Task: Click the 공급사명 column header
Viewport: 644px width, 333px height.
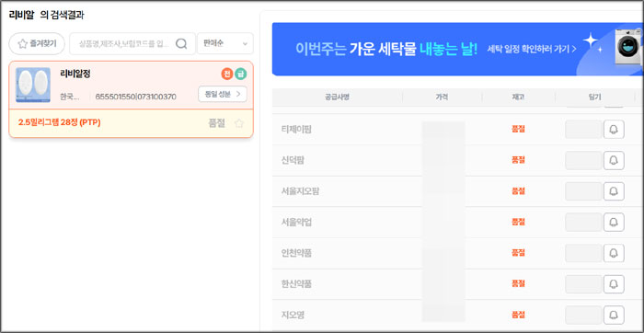Action: tap(337, 98)
